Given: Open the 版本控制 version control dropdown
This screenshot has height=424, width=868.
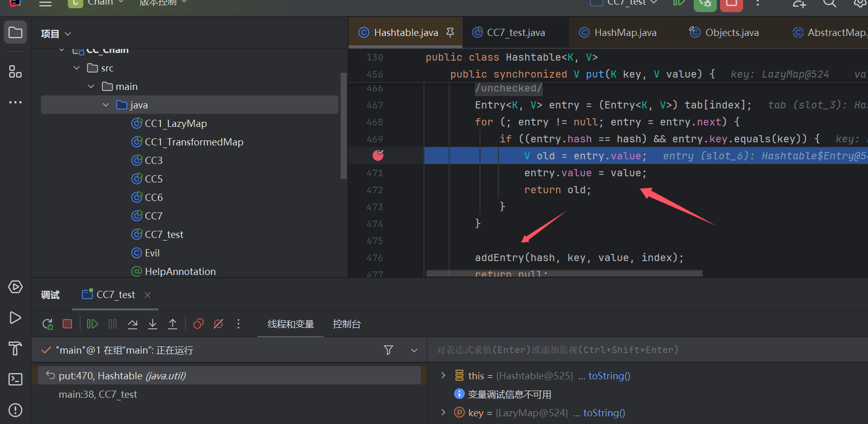Looking at the screenshot, I should pos(163,3).
